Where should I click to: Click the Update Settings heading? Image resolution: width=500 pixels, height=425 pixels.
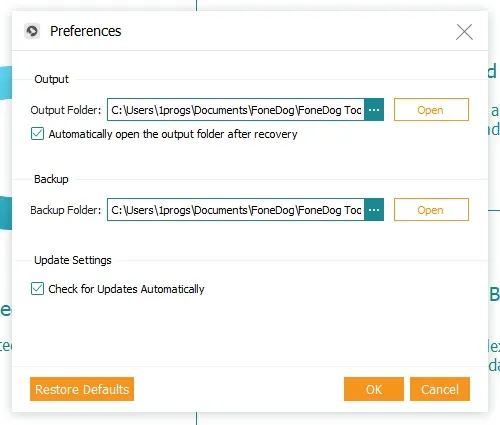[x=73, y=260]
